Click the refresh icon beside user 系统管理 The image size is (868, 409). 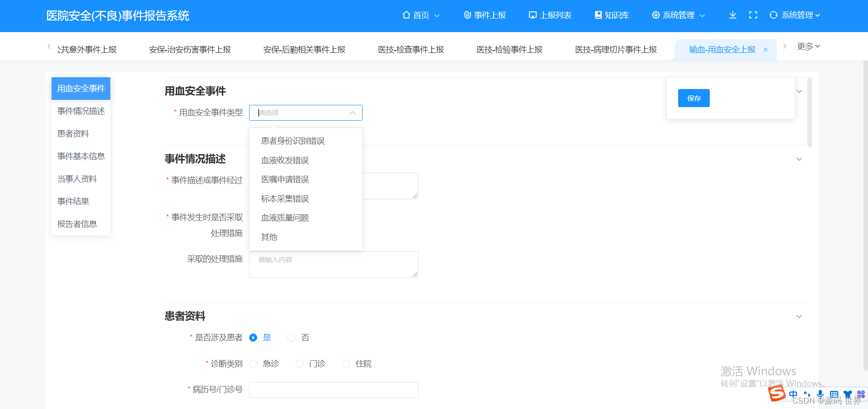tap(774, 15)
